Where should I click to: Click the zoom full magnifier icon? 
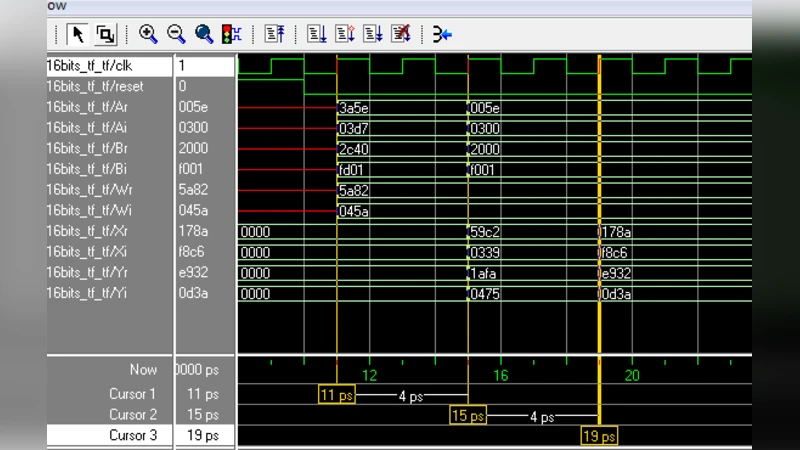point(204,34)
